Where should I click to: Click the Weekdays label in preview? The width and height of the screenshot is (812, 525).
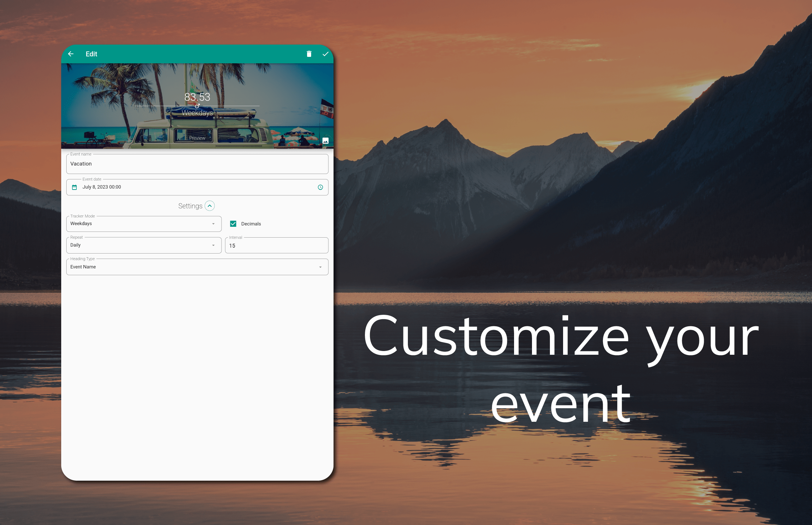tap(197, 113)
